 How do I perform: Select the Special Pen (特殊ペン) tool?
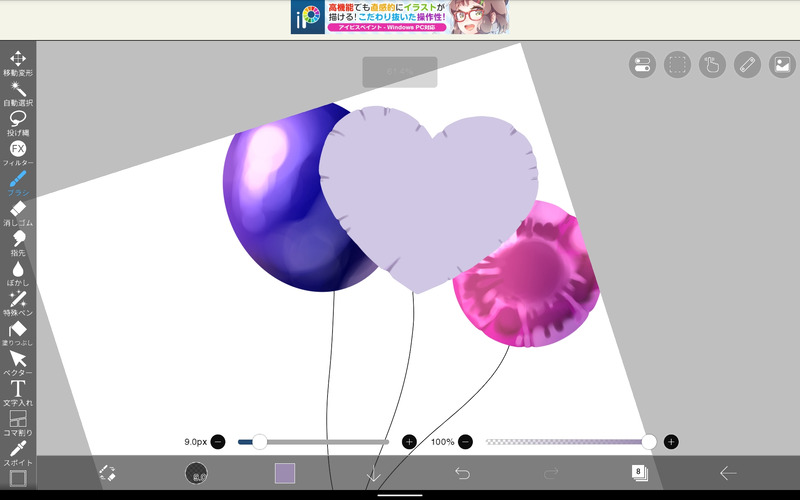pos(18,304)
